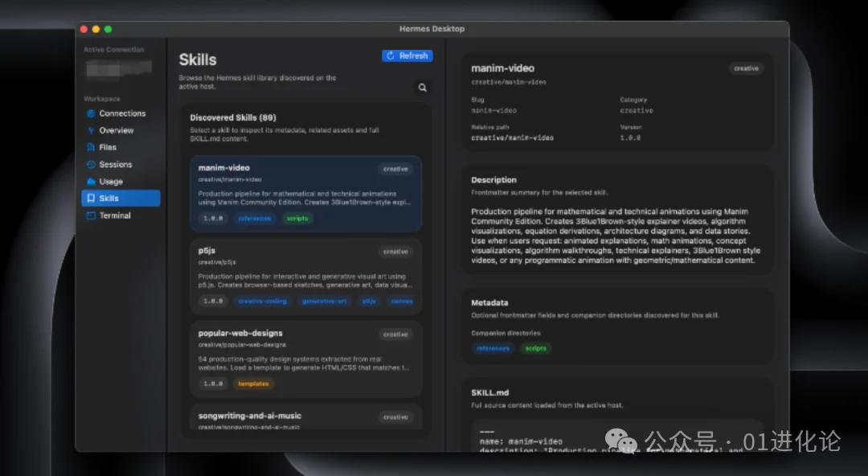Click the Connections globe icon in sidebar

(x=91, y=113)
